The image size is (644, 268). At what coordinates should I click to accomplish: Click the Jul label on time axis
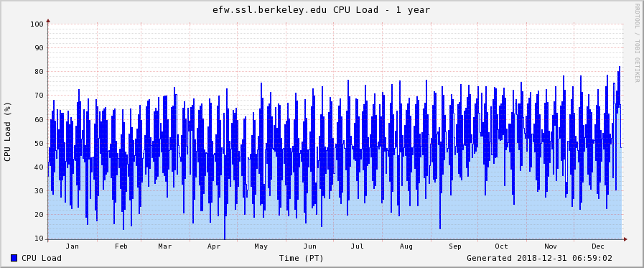point(358,246)
